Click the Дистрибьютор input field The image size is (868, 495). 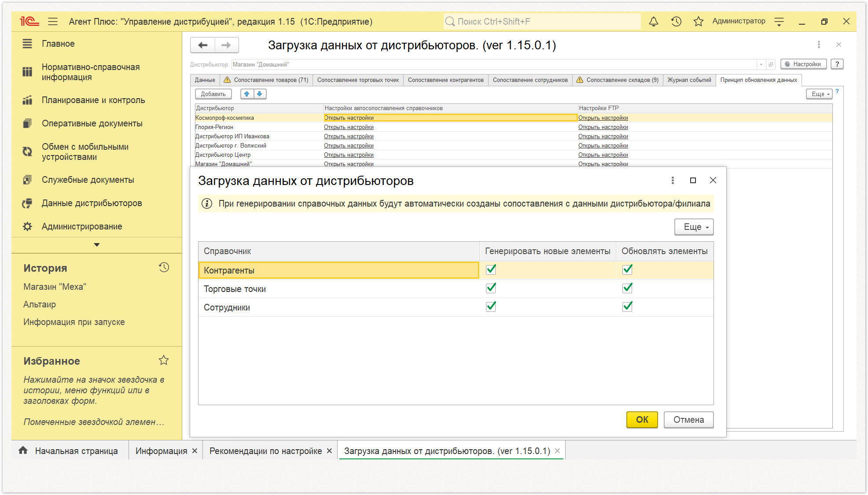click(x=494, y=64)
